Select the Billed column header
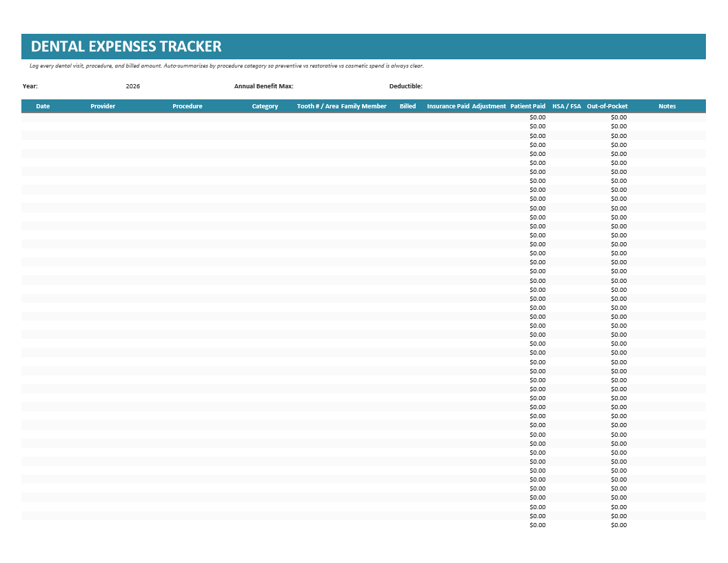Image resolution: width=728 pixels, height=563 pixels. pos(407,106)
